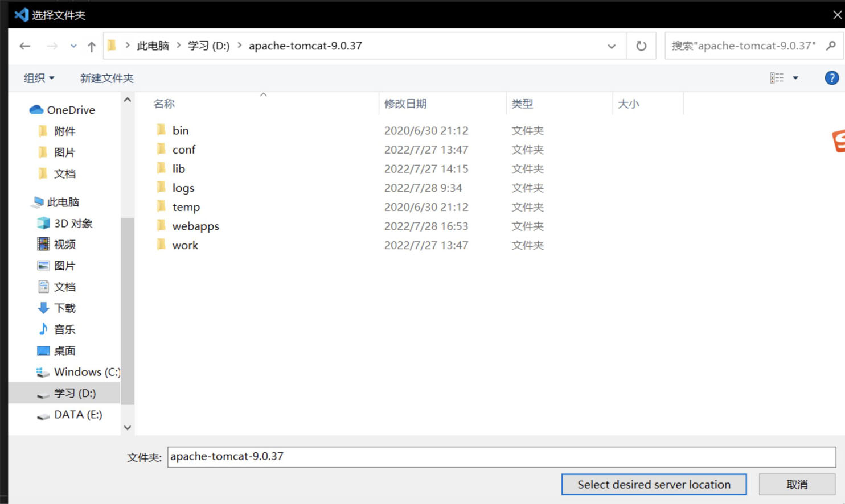Select 学习 (D:) in the address breadcrumb
The width and height of the screenshot is (845, 504).
click(x=208, y=46)
